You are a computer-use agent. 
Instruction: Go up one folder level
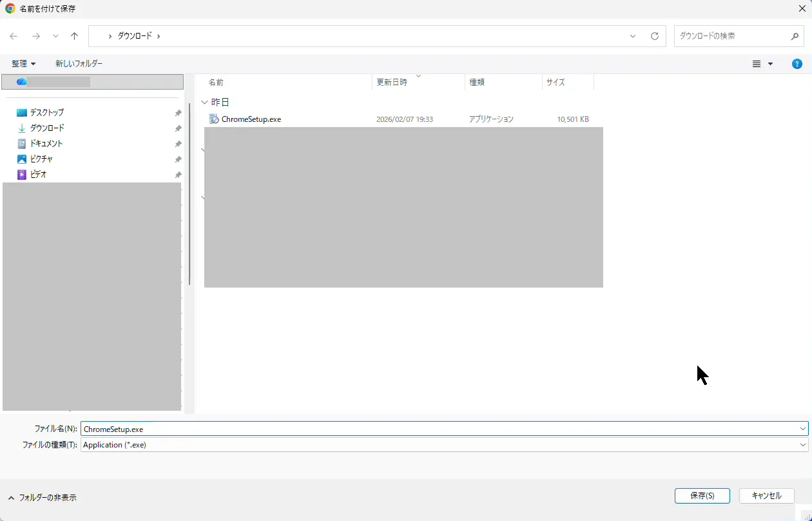click(x=74, y=36)
